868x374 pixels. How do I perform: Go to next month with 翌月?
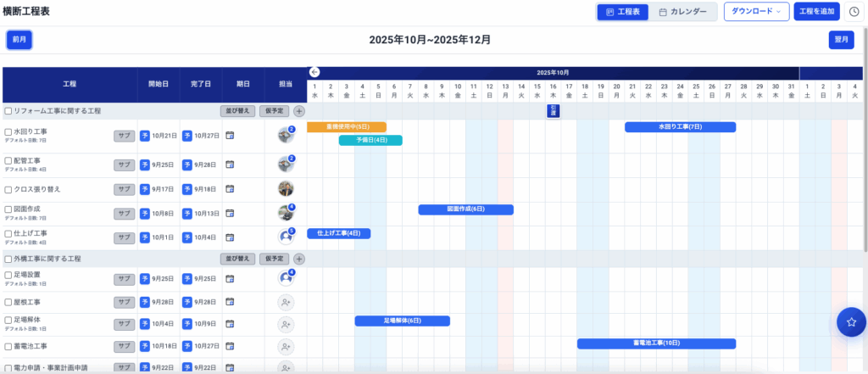click(x=841, y=40)
